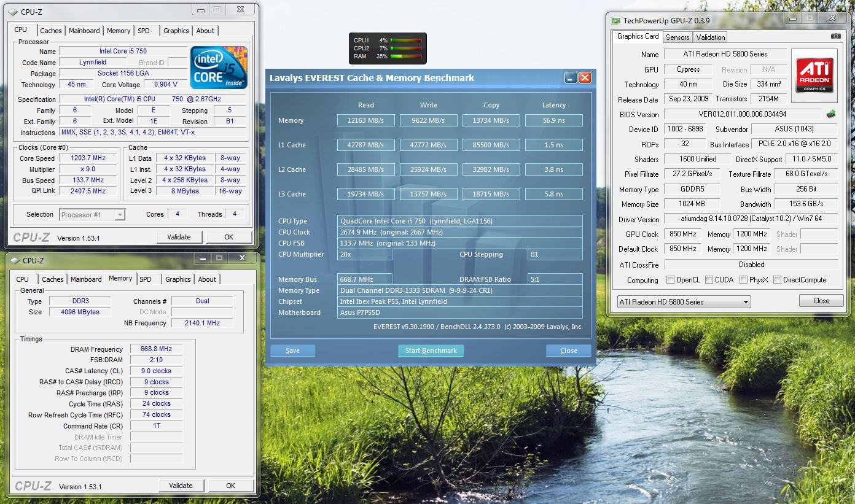The image size is (855, 504).
Task: Click the Close button in GPU-Z
Action: [821, 301]
